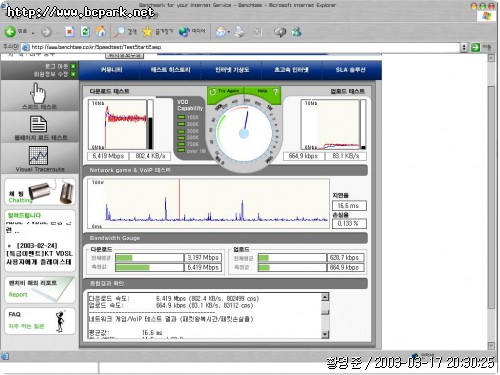Click the results text box up arrow
500x375 pixels.
click(325, 297)
